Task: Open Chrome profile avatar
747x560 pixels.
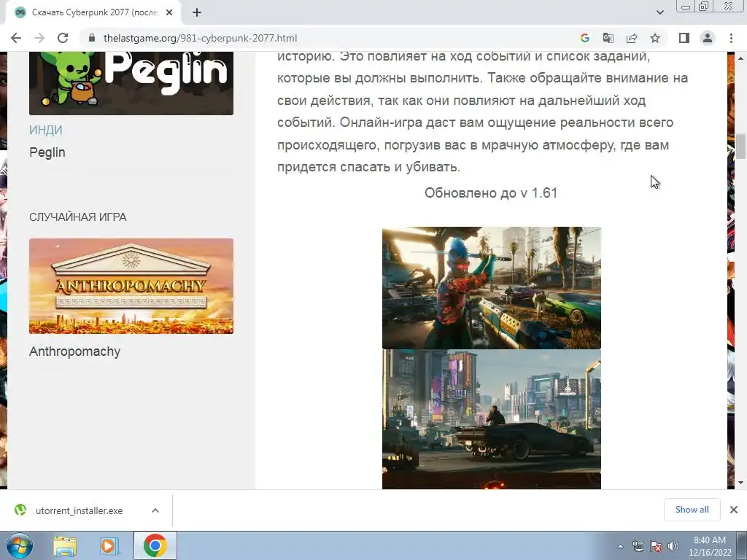Action: point(708,38)
